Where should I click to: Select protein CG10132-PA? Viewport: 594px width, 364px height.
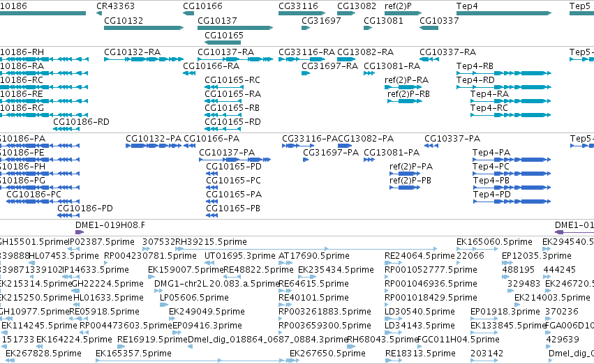coord(154,139)
